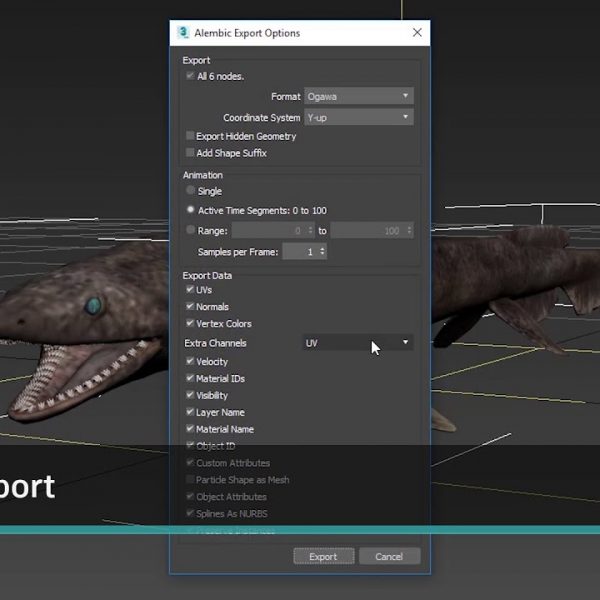
Task: Open the Format dropdown showing Ogawa
Action: (x=358, y=97)
